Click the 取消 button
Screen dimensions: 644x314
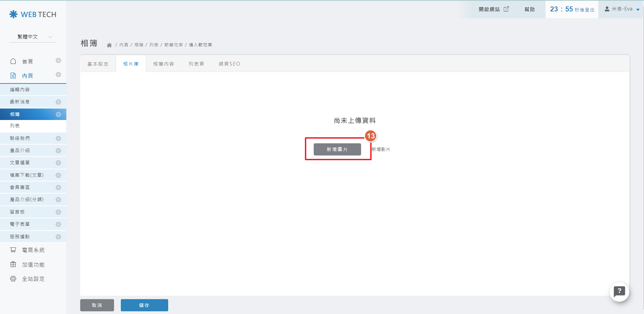click(x=97, y=305)
